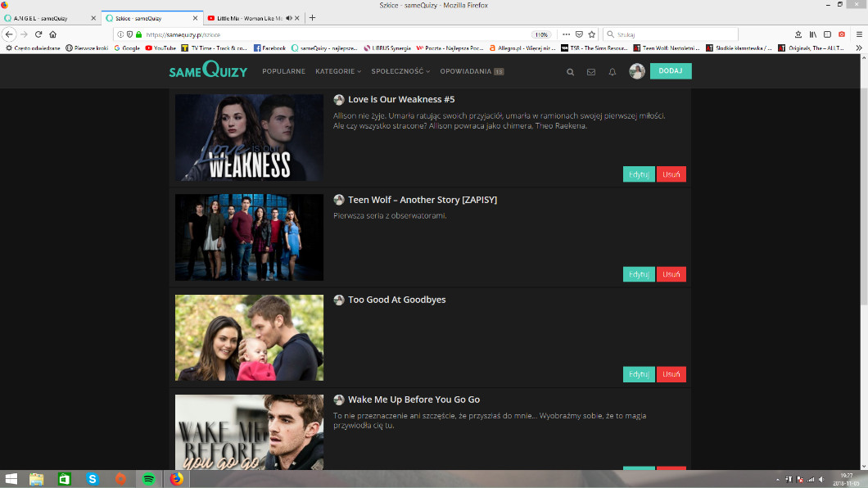Open the user profile avatar in navbar
This screenshot has height=488, width=868.
[x=637, y=71]
